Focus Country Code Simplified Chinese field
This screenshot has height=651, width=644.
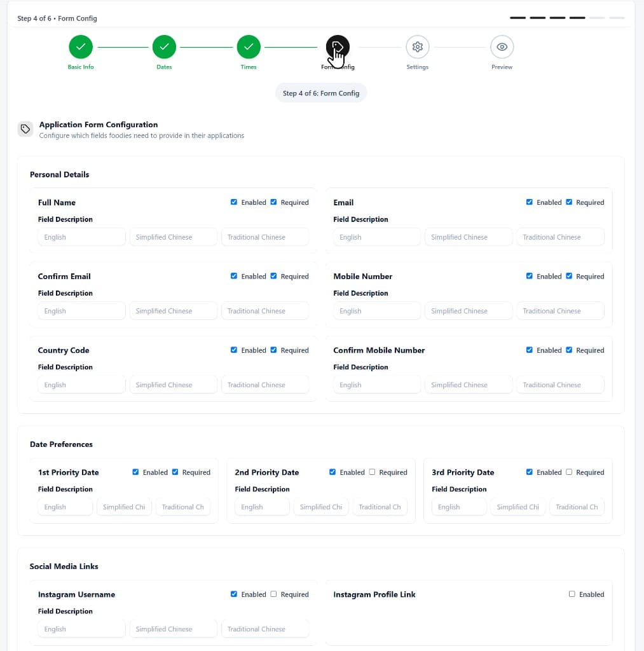(x=173, y=385)
